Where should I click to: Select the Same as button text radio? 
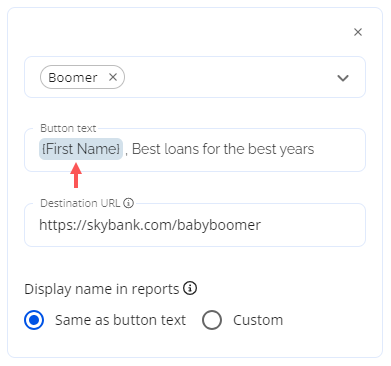[34, 320]
